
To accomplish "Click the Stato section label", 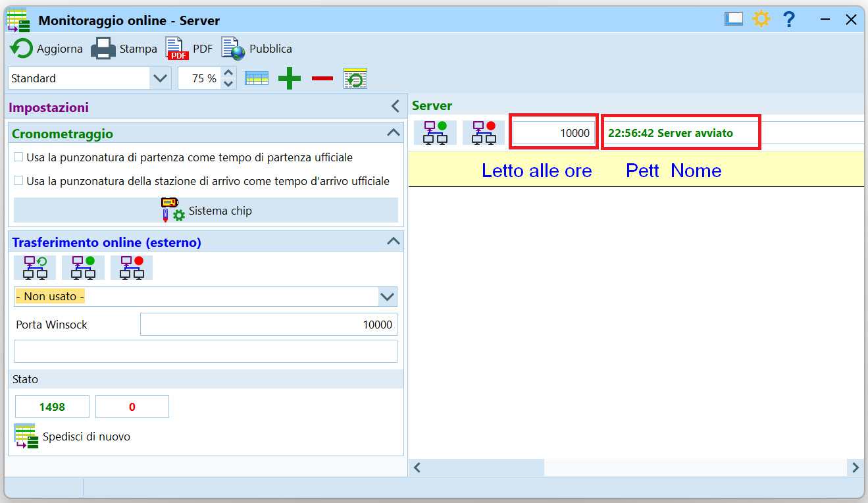I will click(x=25, y=379).
